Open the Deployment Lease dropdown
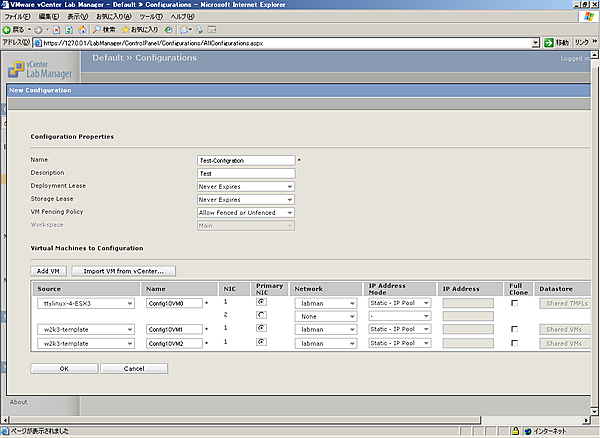 pos(246,186)
